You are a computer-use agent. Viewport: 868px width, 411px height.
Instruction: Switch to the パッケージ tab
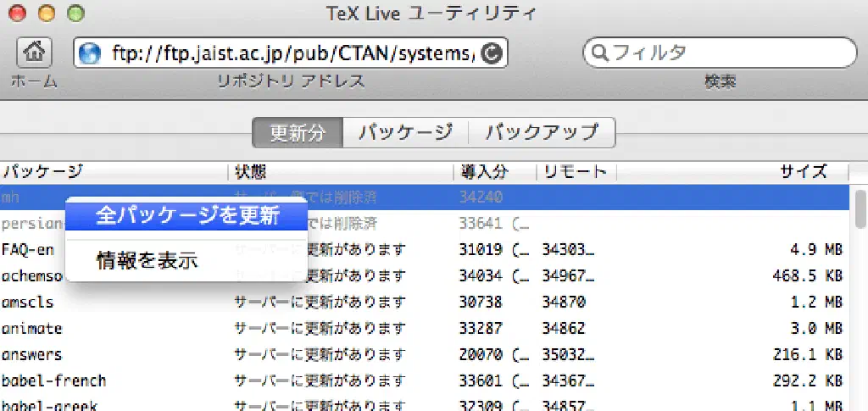pyautogui.click(x=404, y=132)
